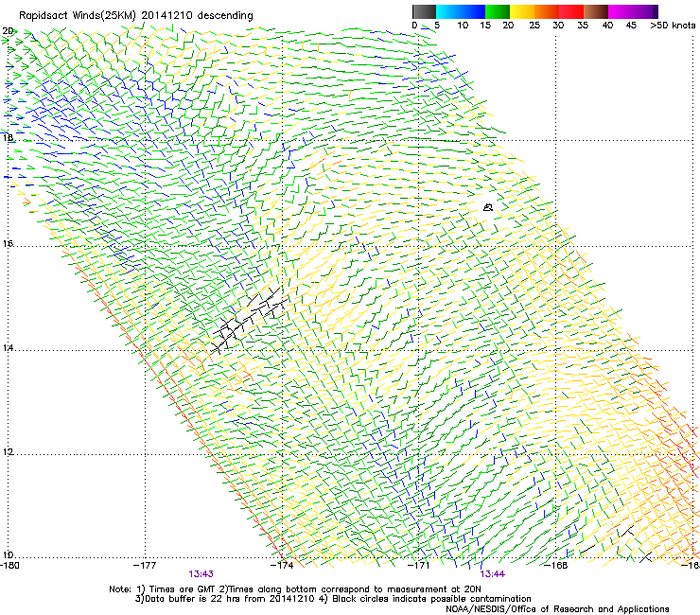This screenshot has height=615, width=700.
Task: Click the longitude '-168' axis label
Action: [x=556, y=566]
